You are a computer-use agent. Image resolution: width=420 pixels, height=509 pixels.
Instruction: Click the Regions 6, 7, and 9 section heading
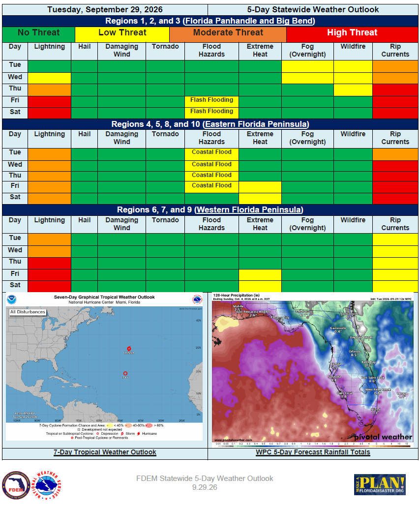click(x=210, y=210)
